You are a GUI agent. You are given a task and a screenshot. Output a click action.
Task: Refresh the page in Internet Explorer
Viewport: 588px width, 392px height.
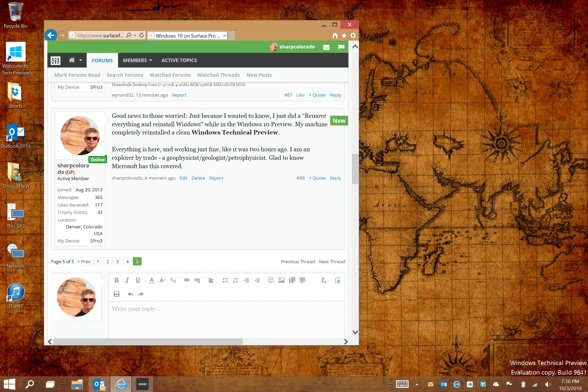click(x=142, y=35)
